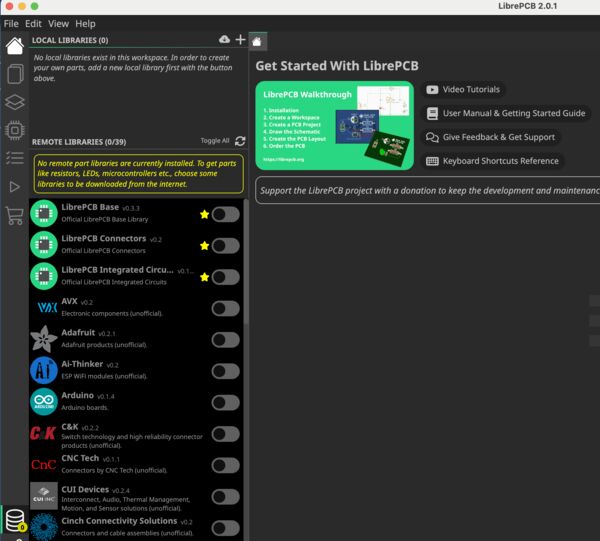Click the remote libraries list scrollbar
600x541 pixels.
pyautogui.click(x=246, y=262)
